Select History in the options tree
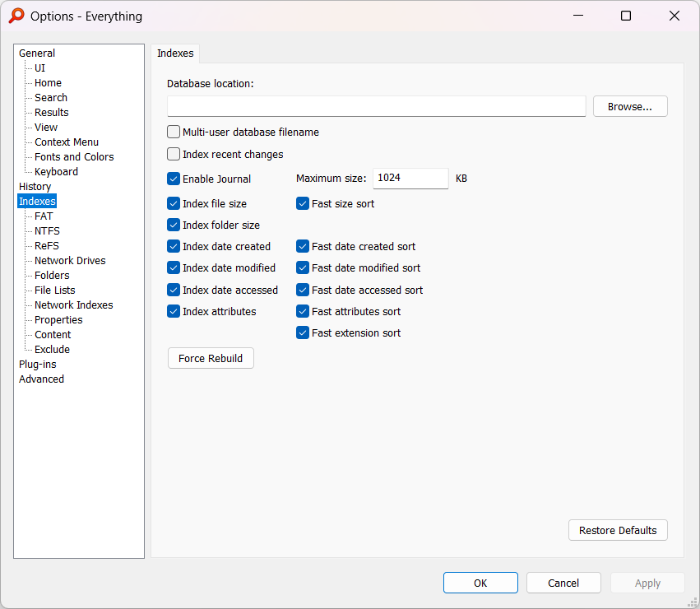This screenshot has width=700, height=609. coord(35,186)
